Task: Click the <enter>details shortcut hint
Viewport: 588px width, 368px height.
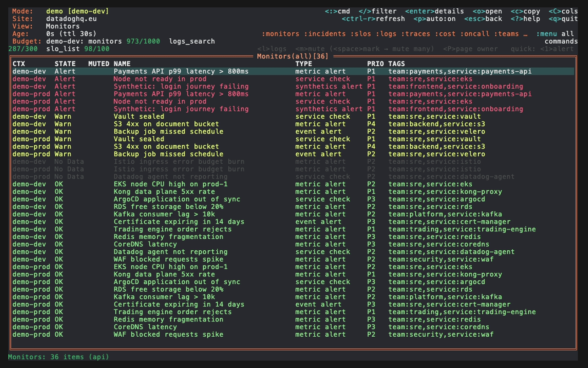Action: (435, 11)
